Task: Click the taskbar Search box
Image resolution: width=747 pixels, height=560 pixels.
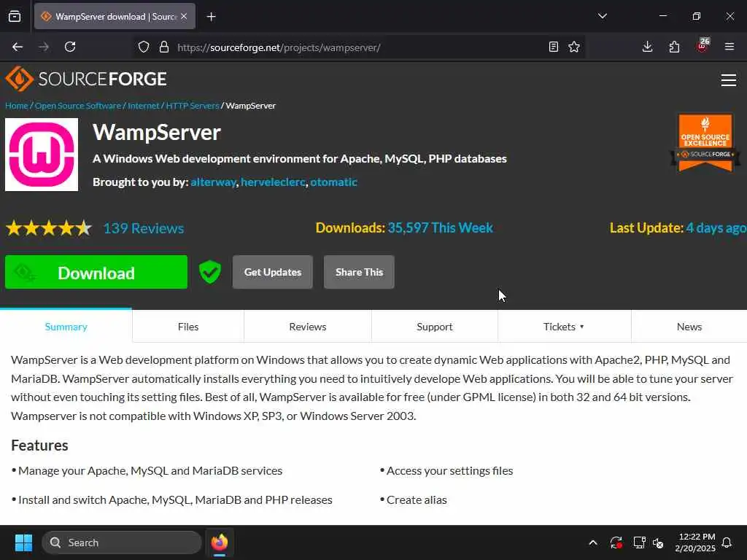Action: point(122,542)
